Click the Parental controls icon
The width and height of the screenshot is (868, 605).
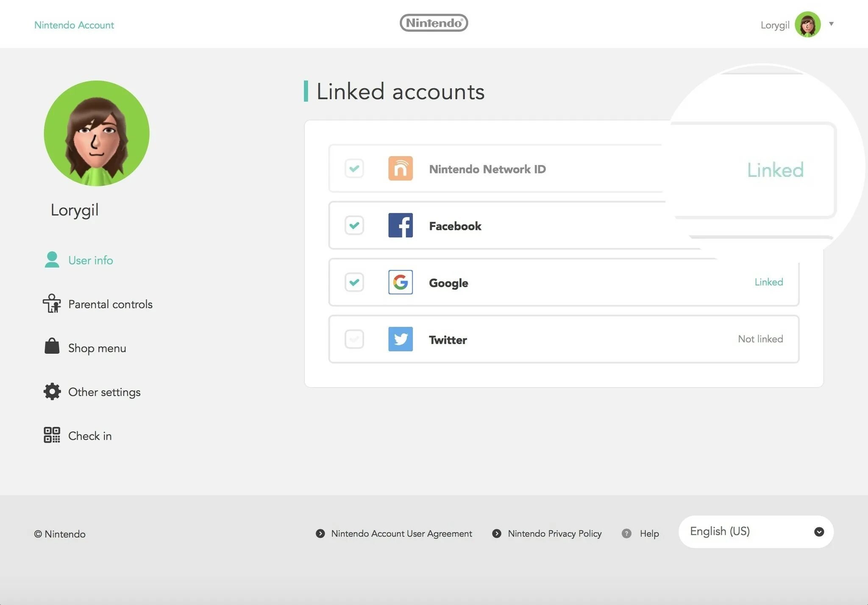[x=51, y=304]
